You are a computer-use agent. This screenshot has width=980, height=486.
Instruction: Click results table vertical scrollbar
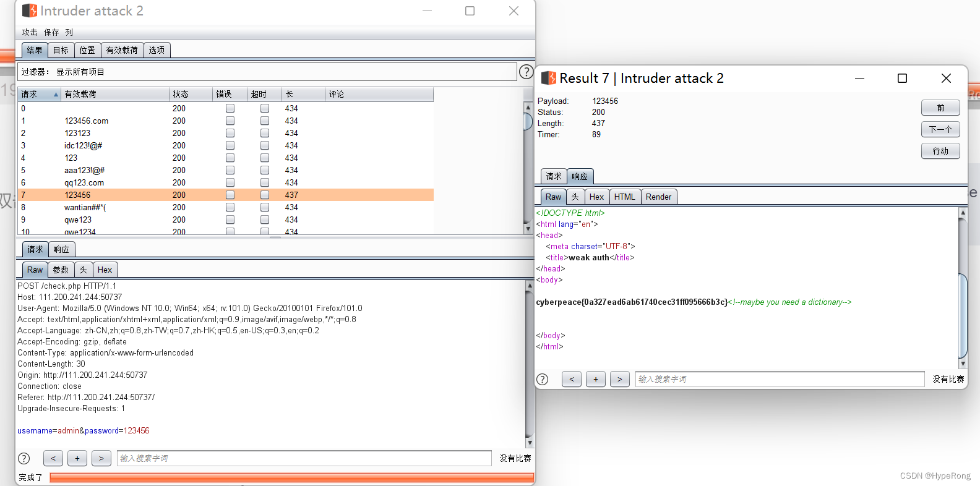click(528, 168)
